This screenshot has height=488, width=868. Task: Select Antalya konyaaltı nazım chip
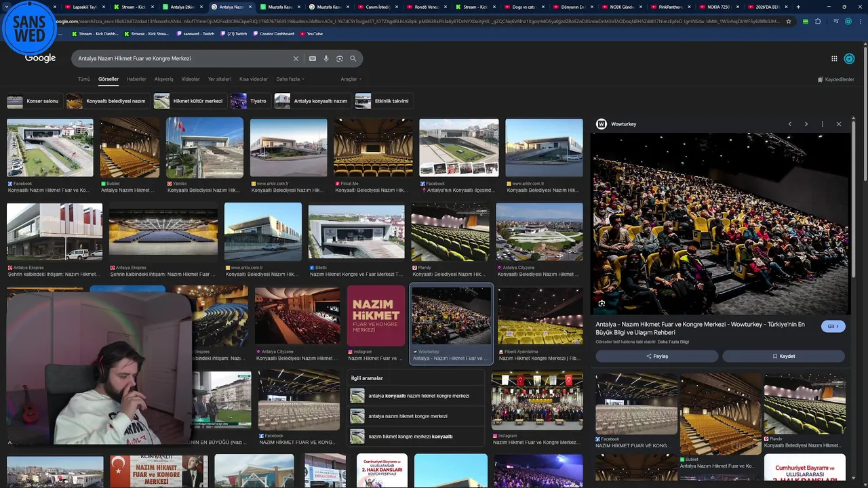tap(313, 101)
